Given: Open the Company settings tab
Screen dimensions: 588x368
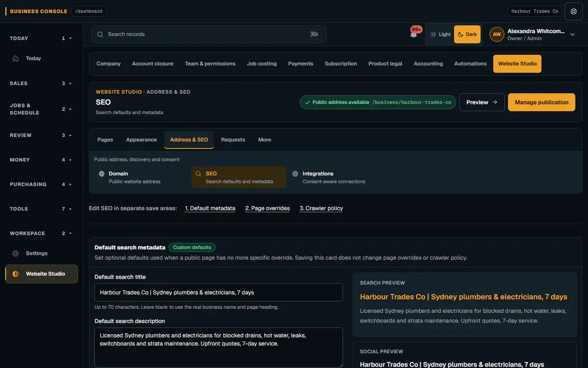Looking at the screenshot, I should [x=109, y=64].
